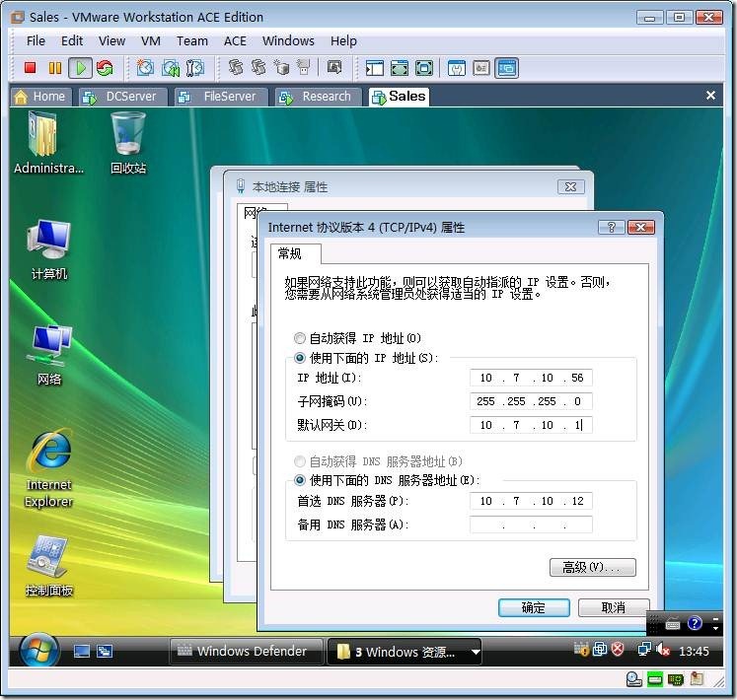Select 使用下面的 IP 地址 radio button
This screenshot has height=700, width=737.
click(299, 358)
